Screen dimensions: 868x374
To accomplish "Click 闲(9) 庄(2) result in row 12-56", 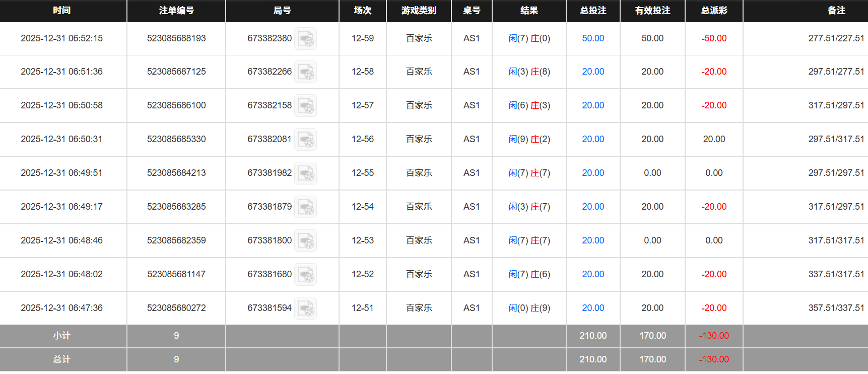I will [x=529, y=139].
